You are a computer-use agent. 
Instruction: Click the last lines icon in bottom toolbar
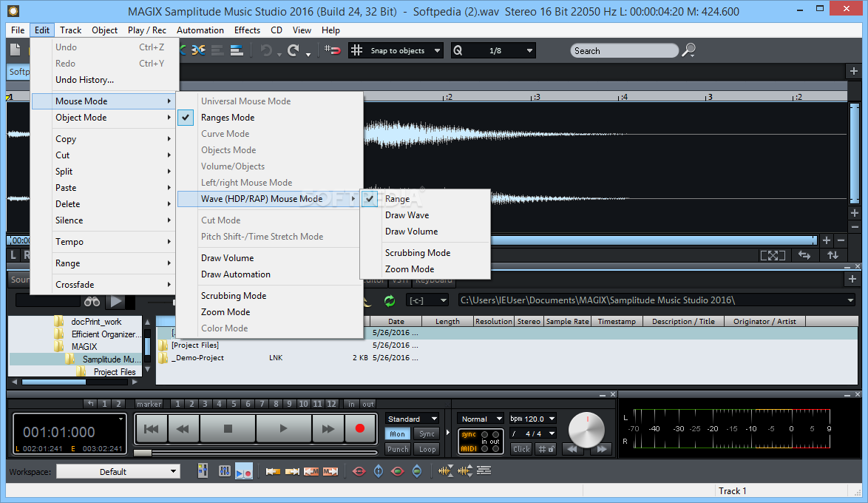[484, 471]
